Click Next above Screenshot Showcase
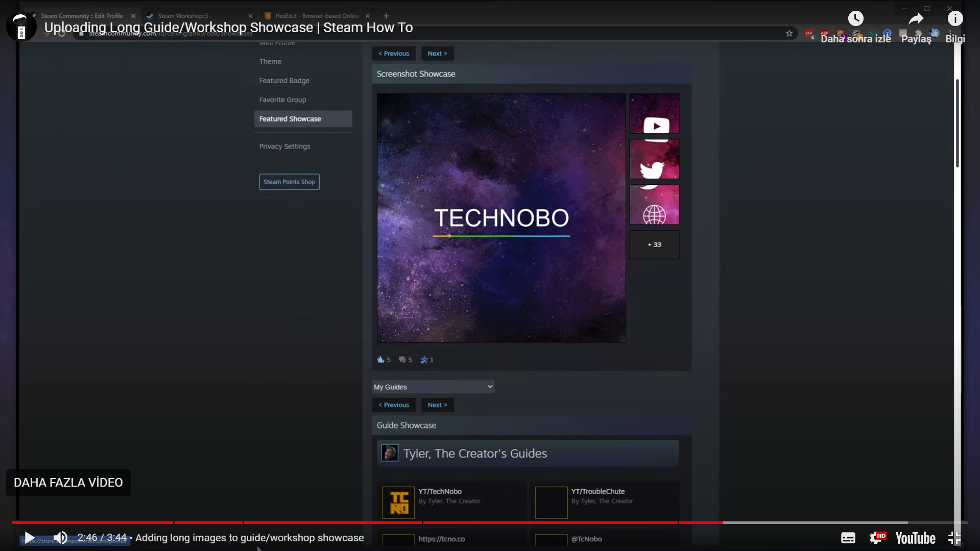This screenshot has width=980, height=551. (437, 54)
